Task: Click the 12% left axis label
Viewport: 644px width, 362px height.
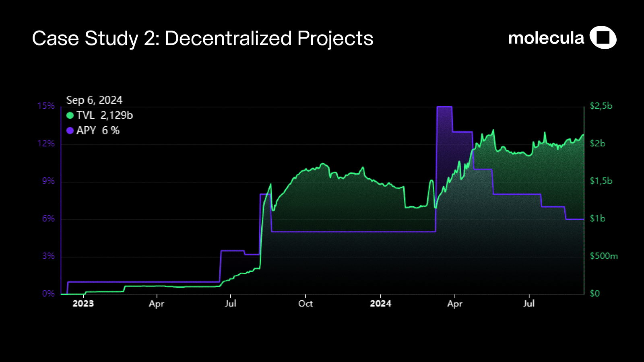Action: click(46, 144)
